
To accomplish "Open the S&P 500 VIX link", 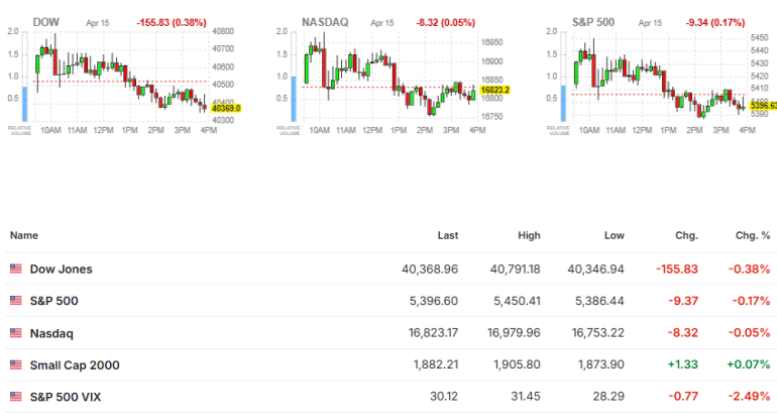I will pyautogui.click(x=65, y=397).
